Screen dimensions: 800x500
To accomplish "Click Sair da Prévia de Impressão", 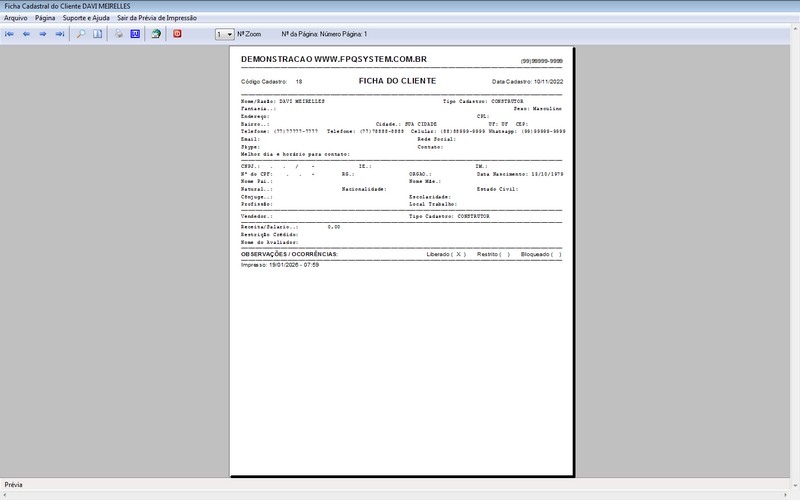I will click(157, 18).
